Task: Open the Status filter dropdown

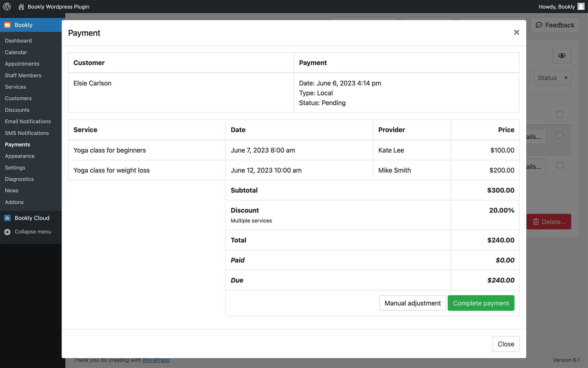Action: click(x=552, y=78)
